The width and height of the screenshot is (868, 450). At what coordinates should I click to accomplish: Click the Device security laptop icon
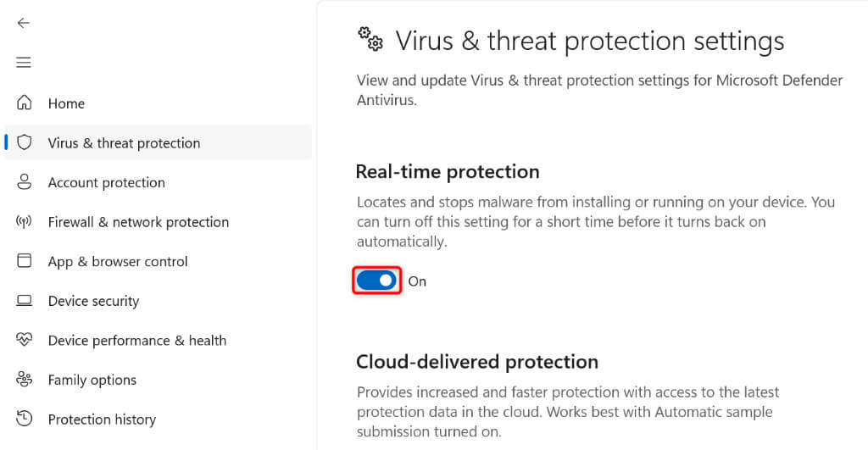click(25, 301)
